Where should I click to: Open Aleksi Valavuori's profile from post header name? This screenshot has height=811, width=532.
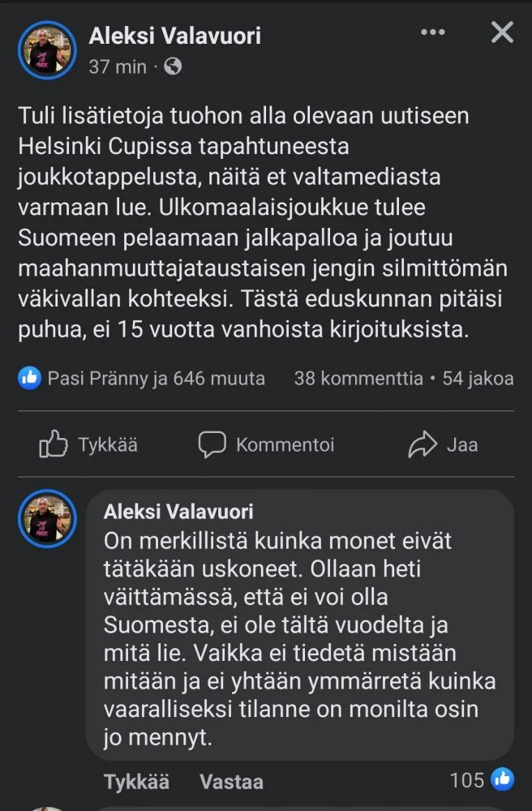(x=174, y=36)
